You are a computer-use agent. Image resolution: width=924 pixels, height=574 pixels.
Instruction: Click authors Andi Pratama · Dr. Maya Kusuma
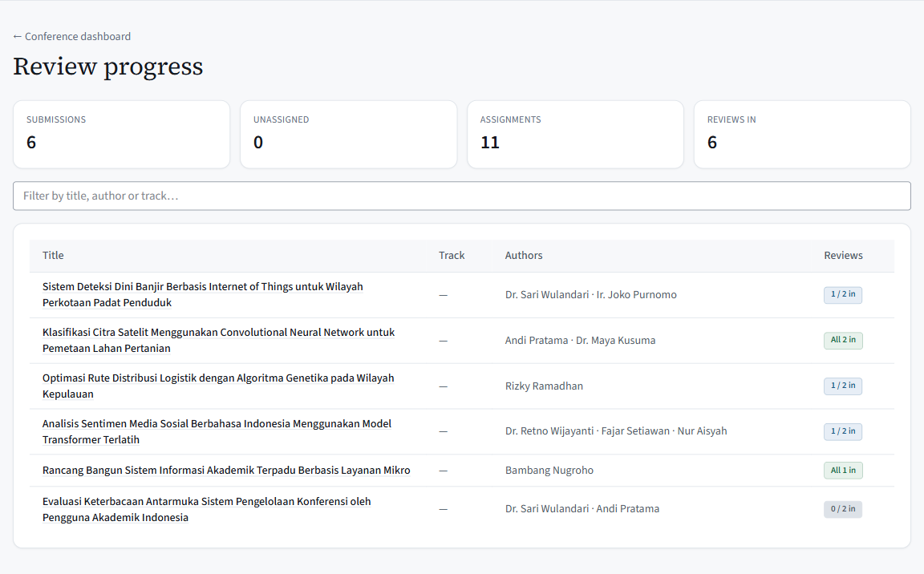click(580, 341)
